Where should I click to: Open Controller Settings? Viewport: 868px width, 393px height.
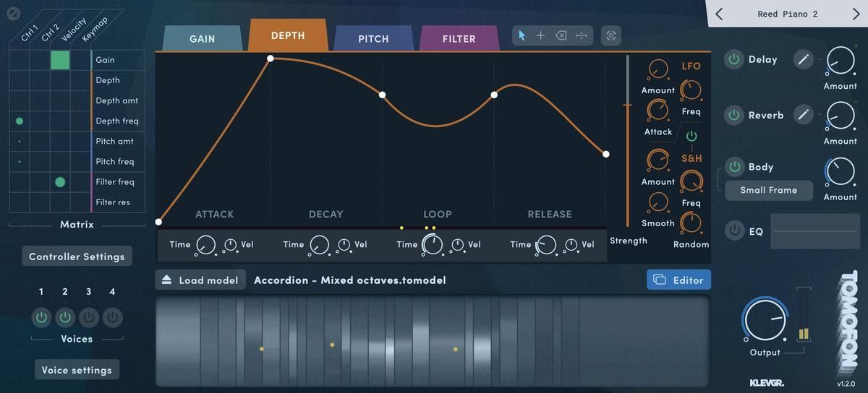click(77, 256)
